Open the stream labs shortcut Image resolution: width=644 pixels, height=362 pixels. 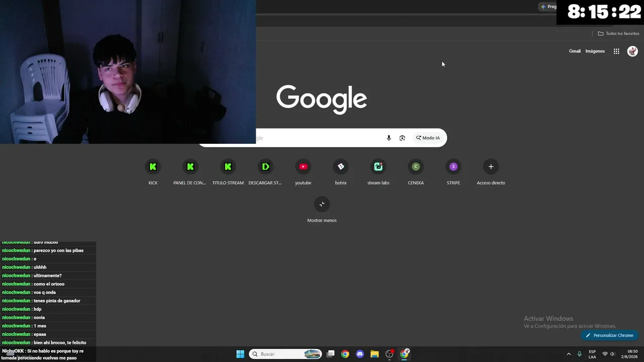click(x=378, y=172)
